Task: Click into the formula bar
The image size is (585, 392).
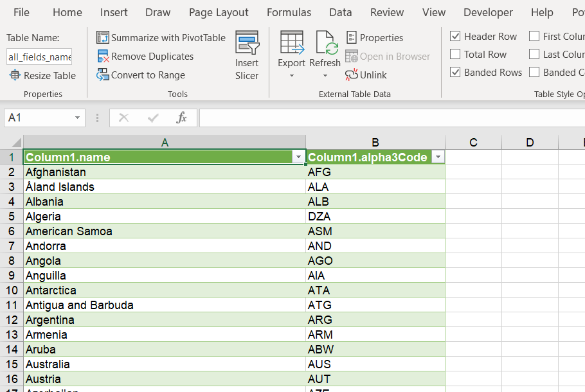Action: (x=392, y=118)
